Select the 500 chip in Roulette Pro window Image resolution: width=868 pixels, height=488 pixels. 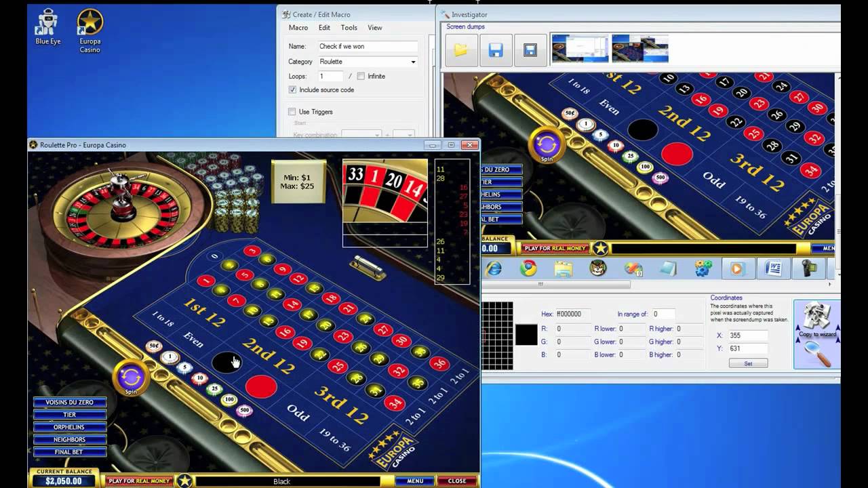coord(244,410)
